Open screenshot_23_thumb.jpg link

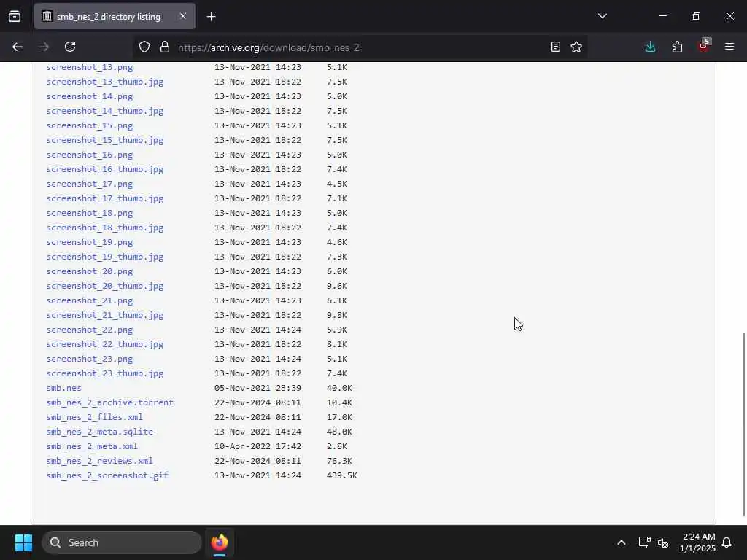coord(105,373)
